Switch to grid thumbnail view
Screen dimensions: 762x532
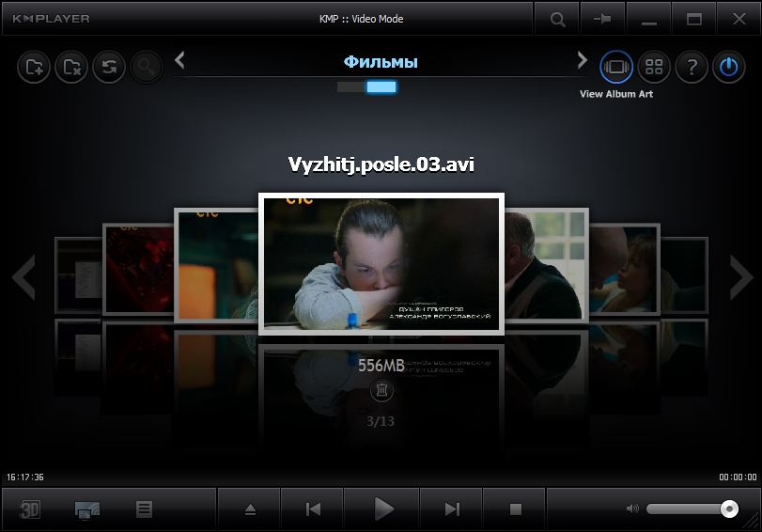pyautogui.click(x=654, y=67)
